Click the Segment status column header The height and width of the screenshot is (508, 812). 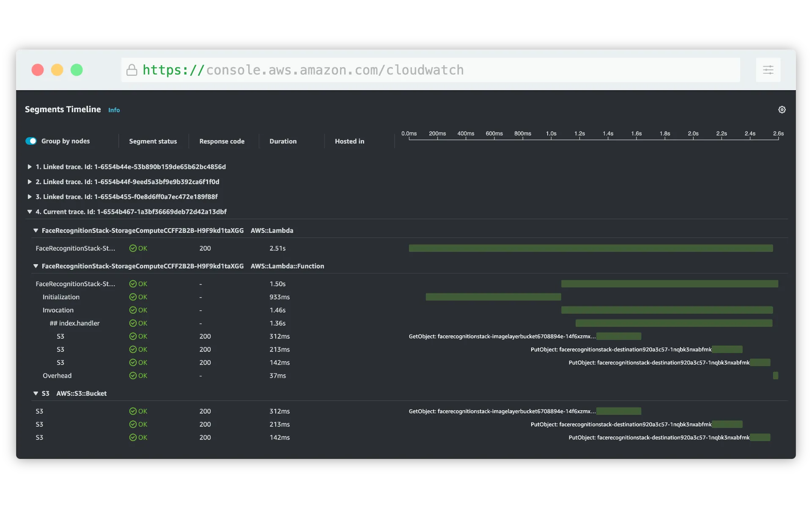[153, 141]
